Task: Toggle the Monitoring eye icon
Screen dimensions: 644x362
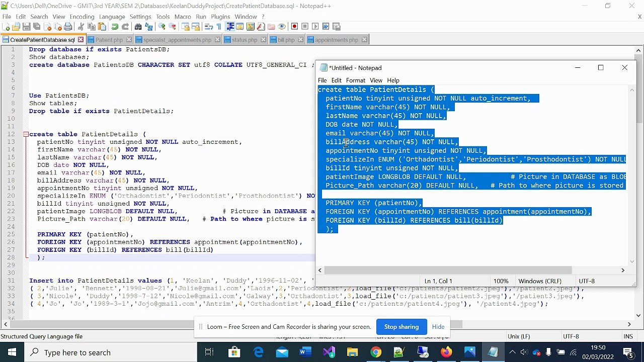Action: point(282,27)
